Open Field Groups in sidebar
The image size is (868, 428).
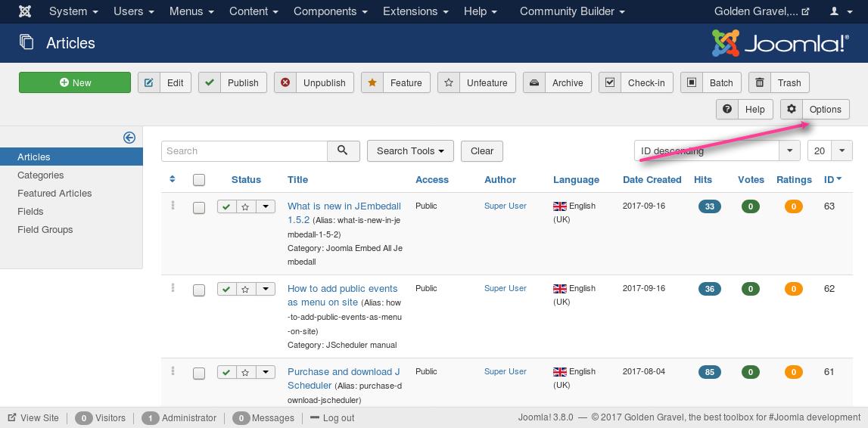tap(45, 229)
